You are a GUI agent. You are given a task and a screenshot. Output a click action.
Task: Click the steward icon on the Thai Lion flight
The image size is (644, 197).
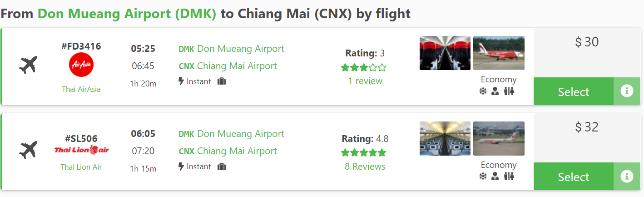[495, 177]
